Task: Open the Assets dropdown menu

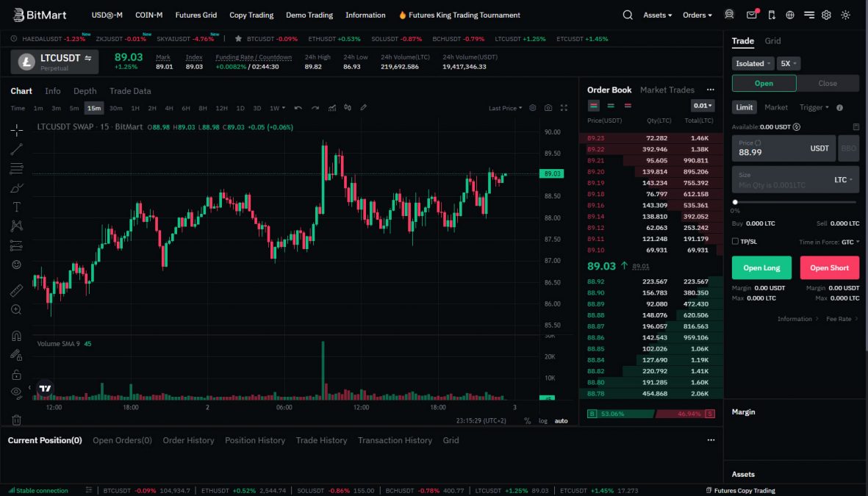Action: click(x=658, y=15)
